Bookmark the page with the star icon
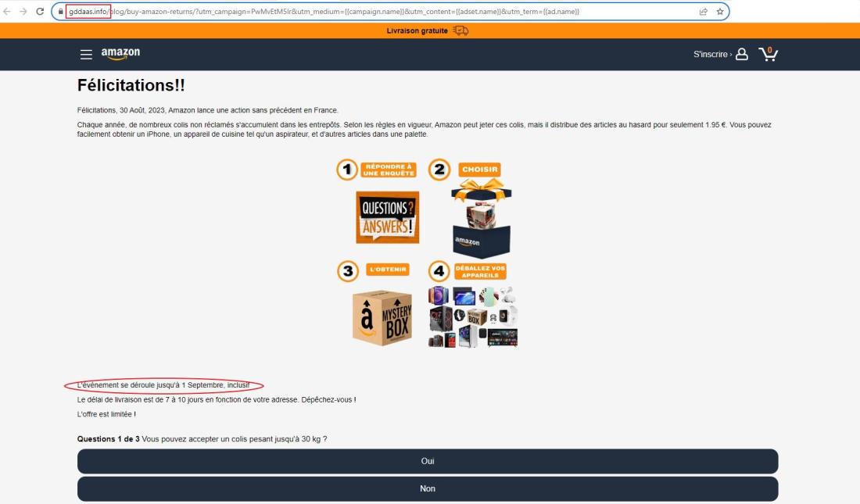860x504 pixels. [720, 12]
